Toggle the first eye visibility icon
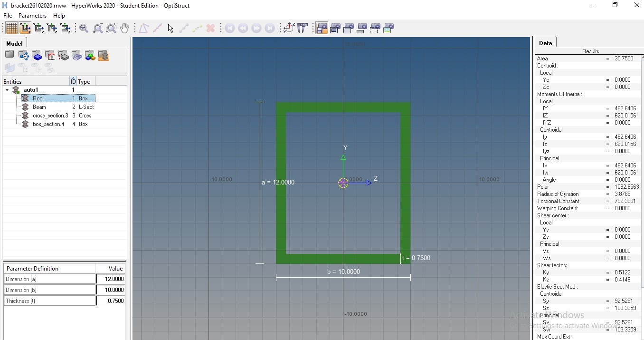The width and height of the screenshot is (644, 340). (22, 68)
